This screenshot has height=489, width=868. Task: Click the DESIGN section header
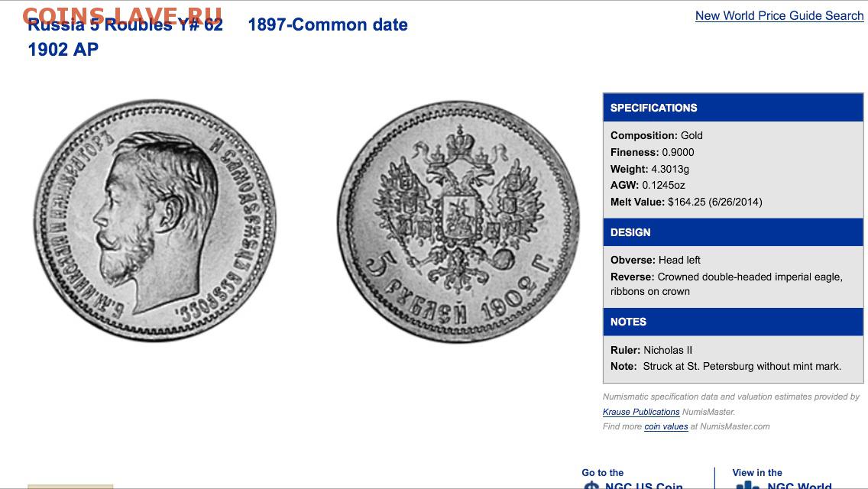[733, 232]
